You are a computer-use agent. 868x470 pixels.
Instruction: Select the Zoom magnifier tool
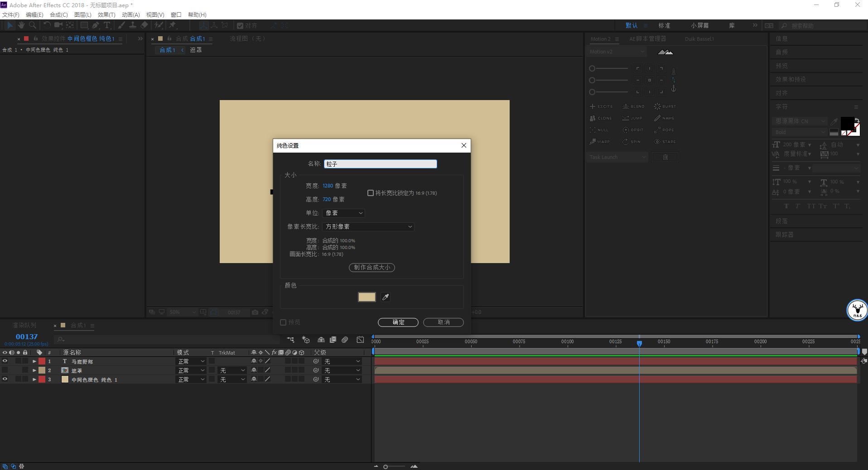33,25
